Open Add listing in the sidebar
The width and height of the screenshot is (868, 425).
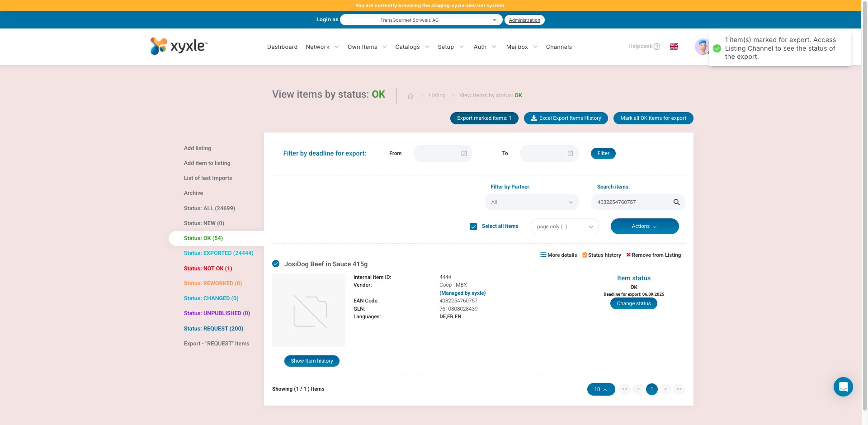[x=198, y=148]
